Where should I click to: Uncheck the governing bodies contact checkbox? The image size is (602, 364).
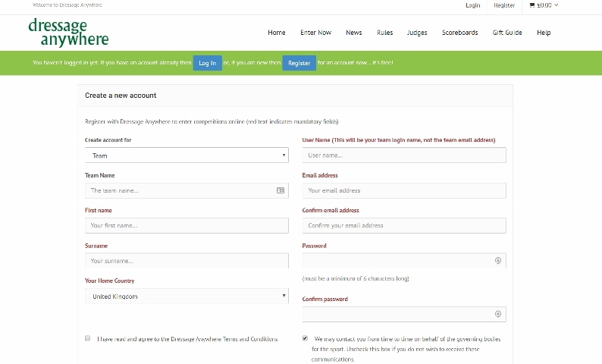click(x=305, y=338)
